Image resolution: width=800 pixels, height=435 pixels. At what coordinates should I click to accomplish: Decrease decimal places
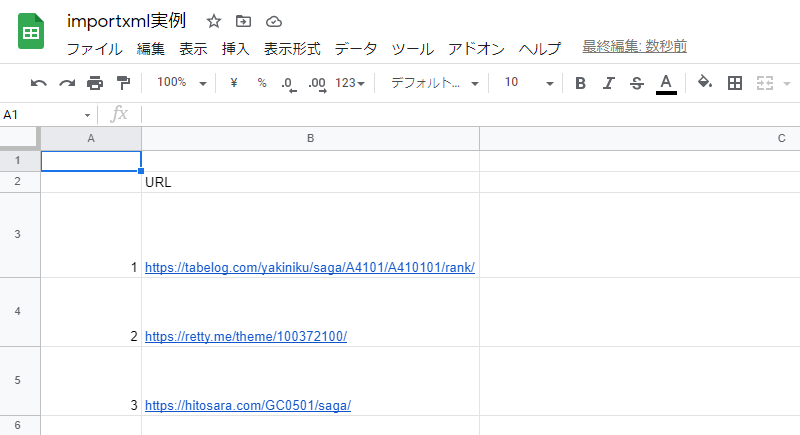(289, 84)
